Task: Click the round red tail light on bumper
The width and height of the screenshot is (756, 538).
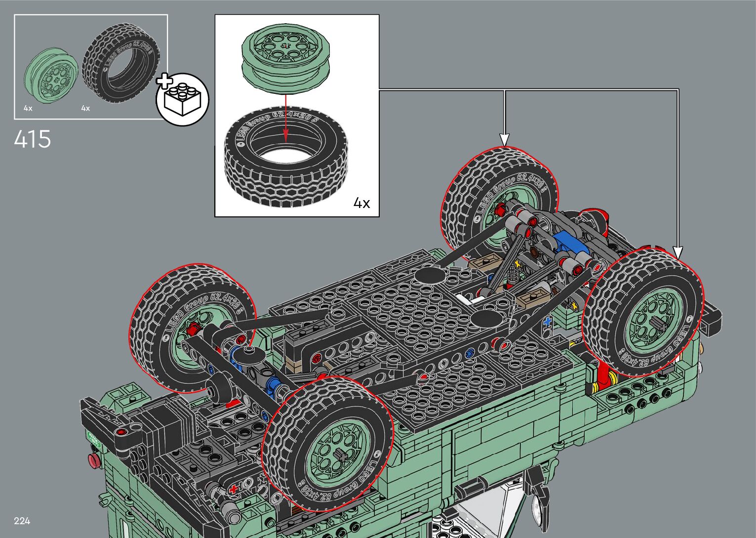Action: click(94, 460)
